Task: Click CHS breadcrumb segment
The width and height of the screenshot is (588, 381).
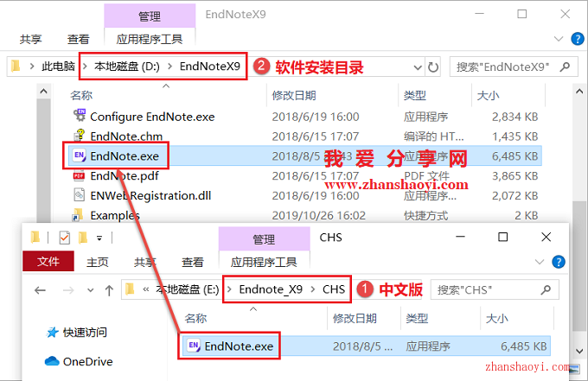Action: point(334,289)
